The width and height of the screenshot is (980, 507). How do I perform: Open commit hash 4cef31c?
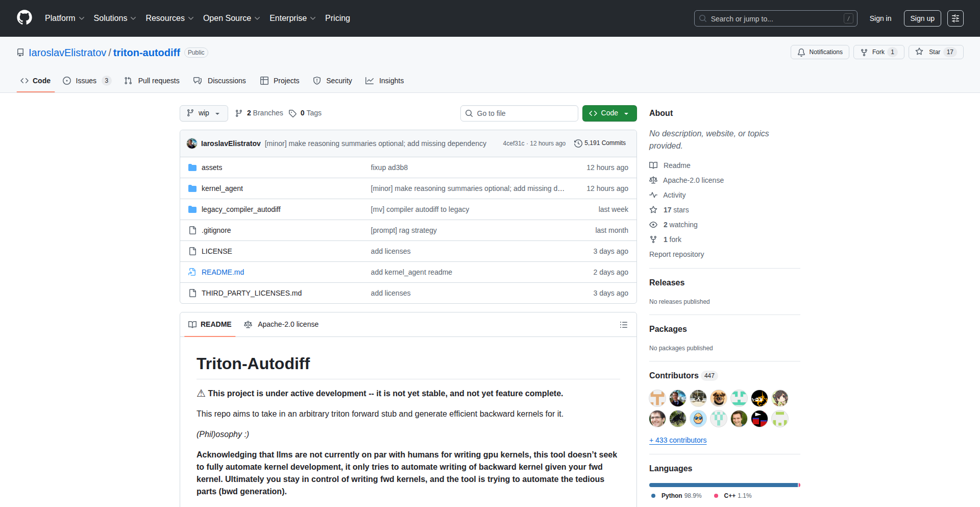pyautogui.click(x=513, y=143)
